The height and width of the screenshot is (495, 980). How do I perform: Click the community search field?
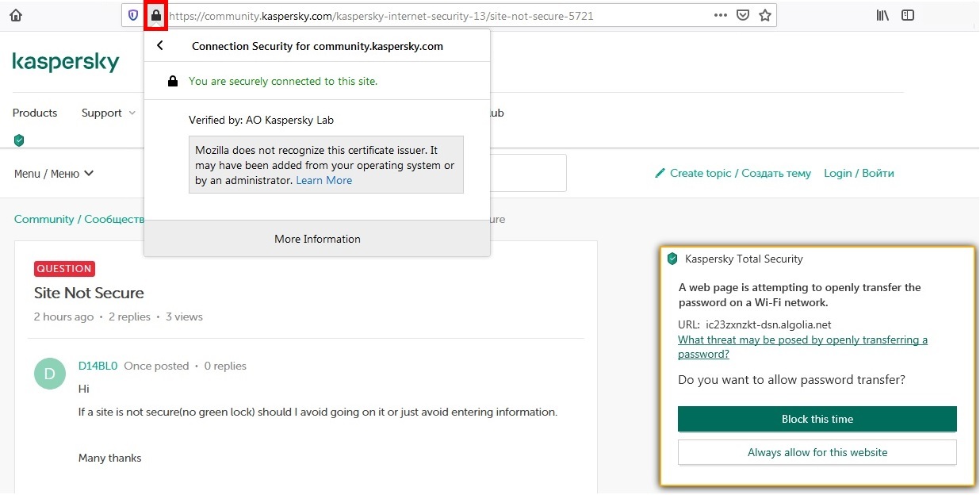(527, 173)
